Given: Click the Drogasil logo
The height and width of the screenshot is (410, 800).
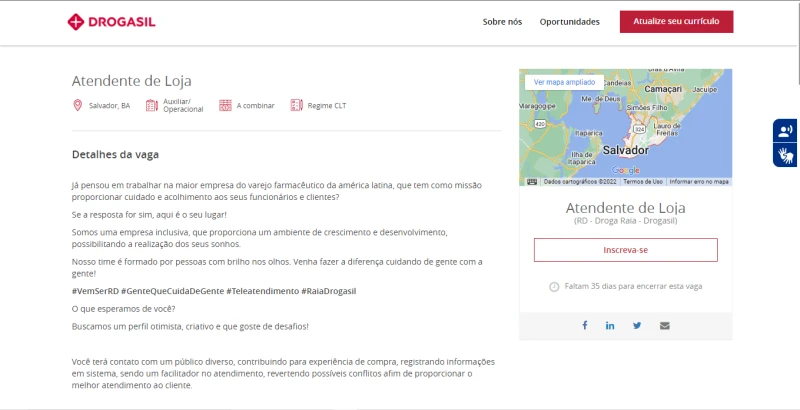Looking at the screenshot, I should coord(111,22).
